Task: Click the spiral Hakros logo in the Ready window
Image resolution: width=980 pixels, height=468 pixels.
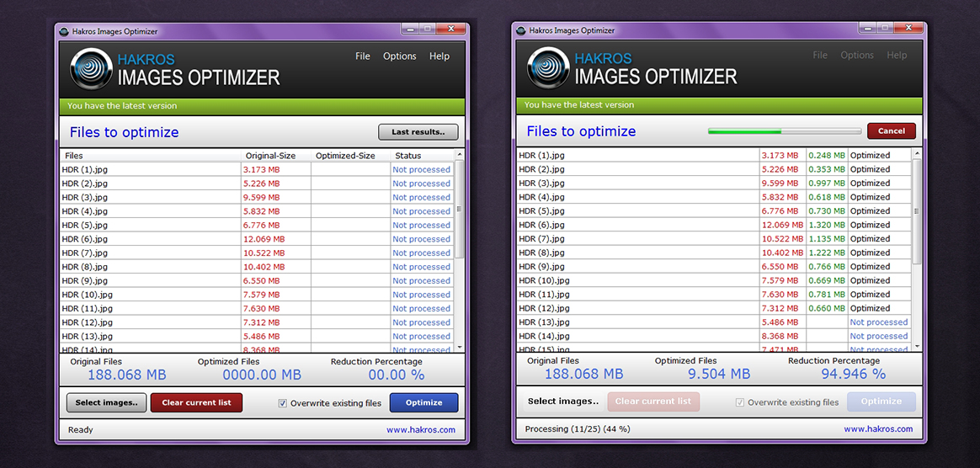Action: pos(91,69)
